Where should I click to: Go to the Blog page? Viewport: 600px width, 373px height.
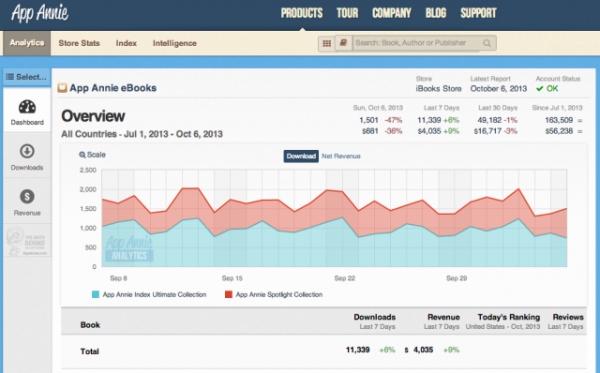(x=436, y=13)
